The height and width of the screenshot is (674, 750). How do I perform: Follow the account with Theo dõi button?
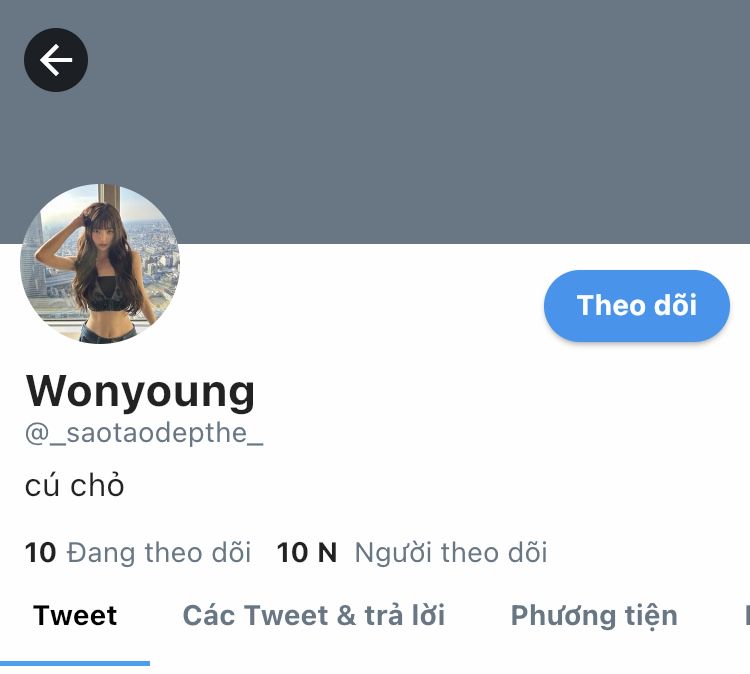point(637,306)
